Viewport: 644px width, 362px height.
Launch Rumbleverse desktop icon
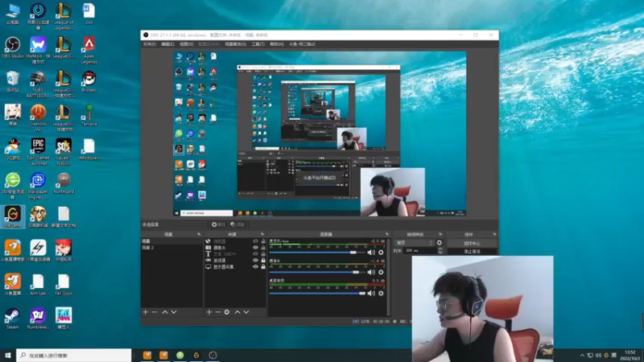click(x=38, y=319)
